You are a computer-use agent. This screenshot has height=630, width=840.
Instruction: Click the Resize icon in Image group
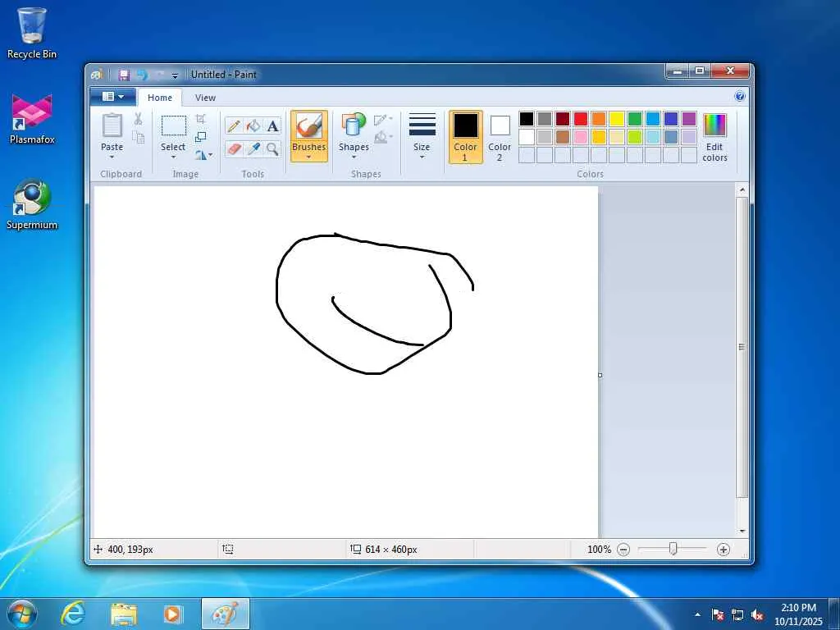(201, 137)
